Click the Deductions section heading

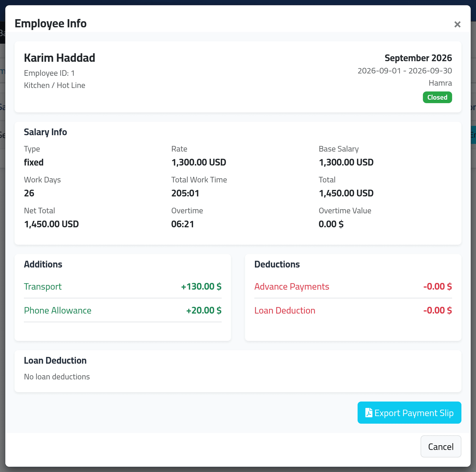point(277,264)
